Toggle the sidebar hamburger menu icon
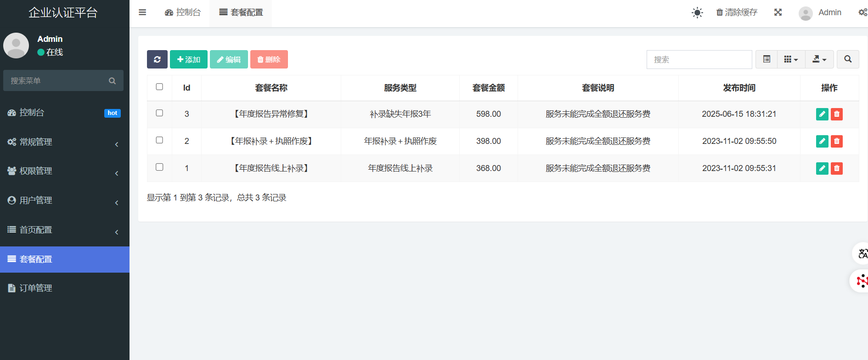This screenshot has width=868, height=360. click(142, 12)
